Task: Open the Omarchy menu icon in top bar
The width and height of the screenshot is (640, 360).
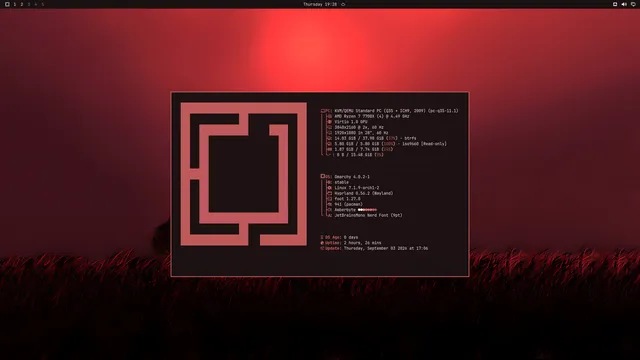Action: pyautogui.click(x=7, y=4)
